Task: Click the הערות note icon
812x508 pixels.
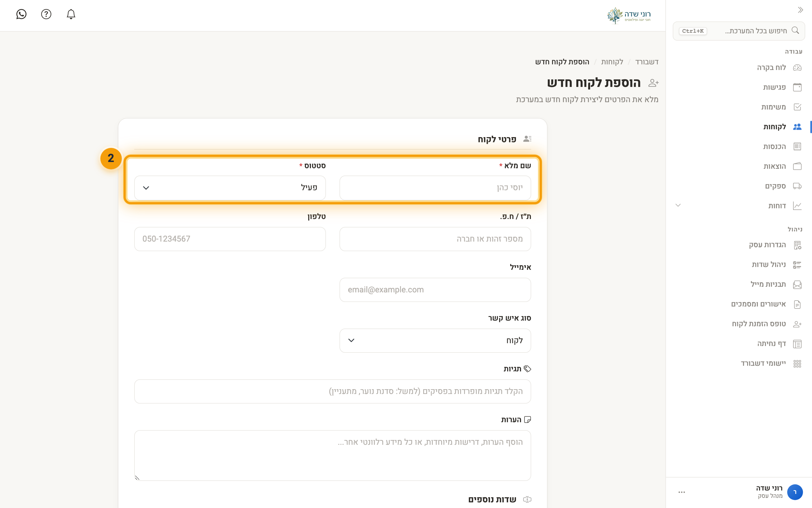Action: coord(528,420)
